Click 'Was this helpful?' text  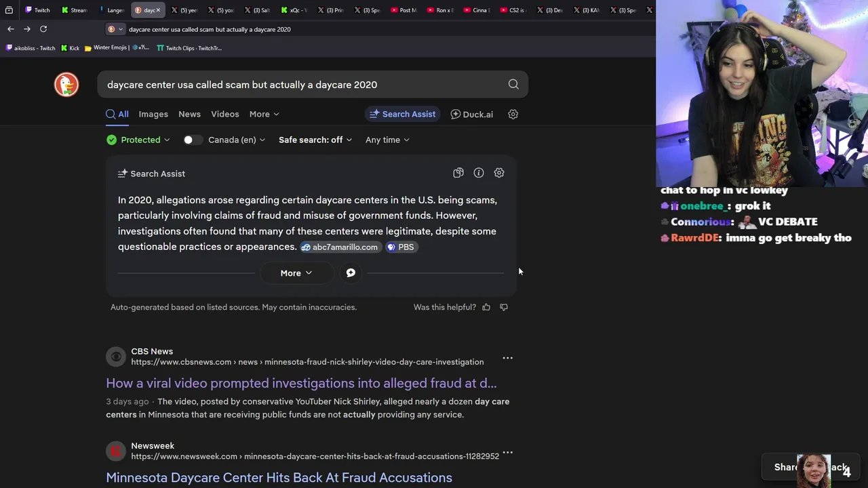tap(445, 307)
